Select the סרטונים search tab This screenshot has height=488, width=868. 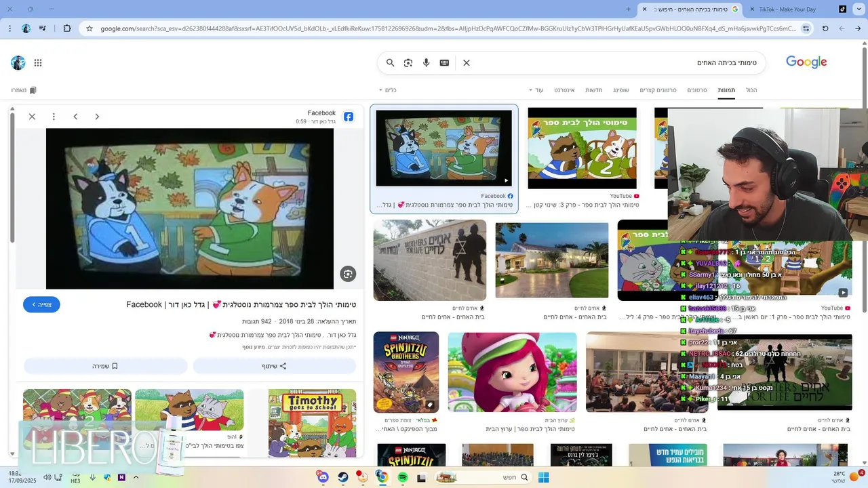pyautogui.click(x=697, y=90)
